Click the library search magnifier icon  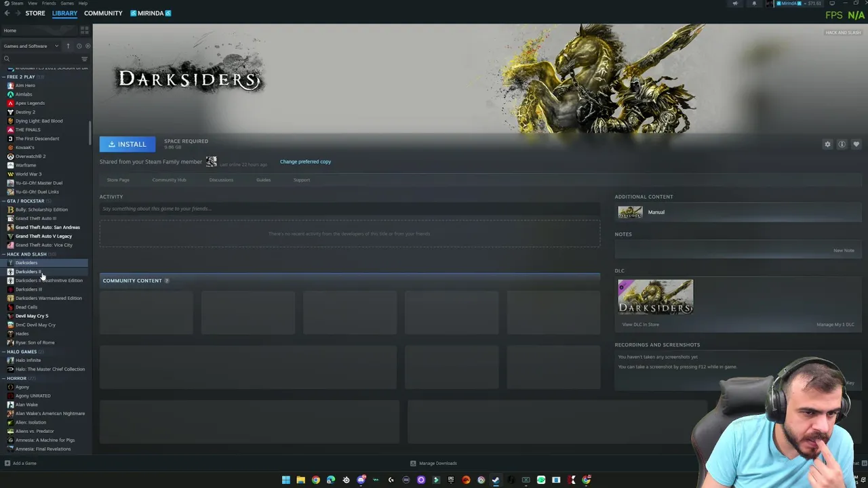tap(7, 59)
